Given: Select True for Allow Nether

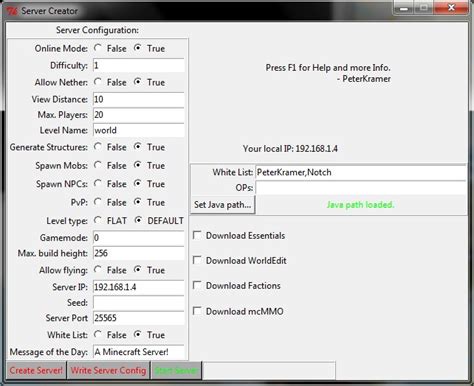Looking at the screenshot, I should pyautogui.click(x=138, y=82).
